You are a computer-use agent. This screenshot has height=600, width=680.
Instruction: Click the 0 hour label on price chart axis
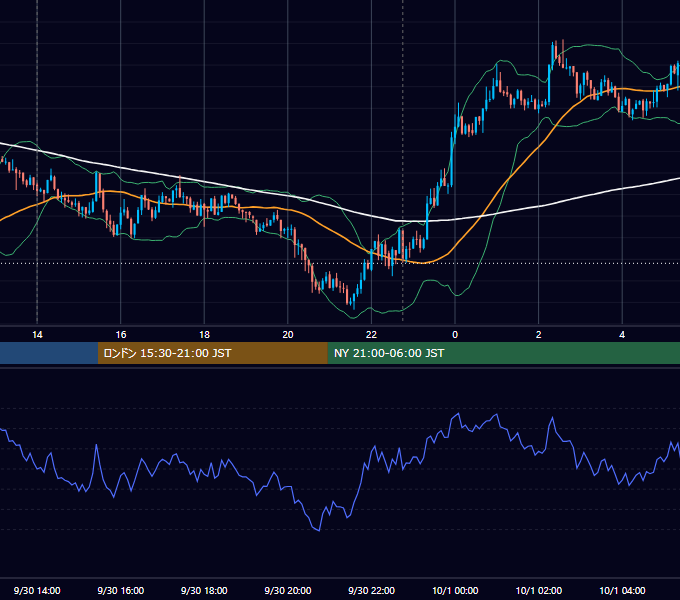pyautogui.click(x=455, y=335)
